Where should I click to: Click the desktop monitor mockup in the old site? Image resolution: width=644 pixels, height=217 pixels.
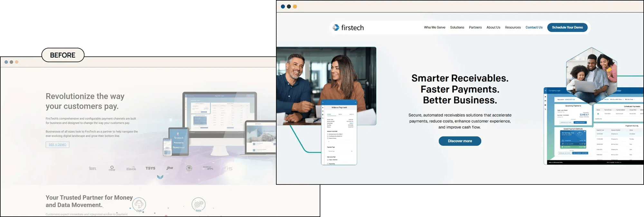click(220, 116)
